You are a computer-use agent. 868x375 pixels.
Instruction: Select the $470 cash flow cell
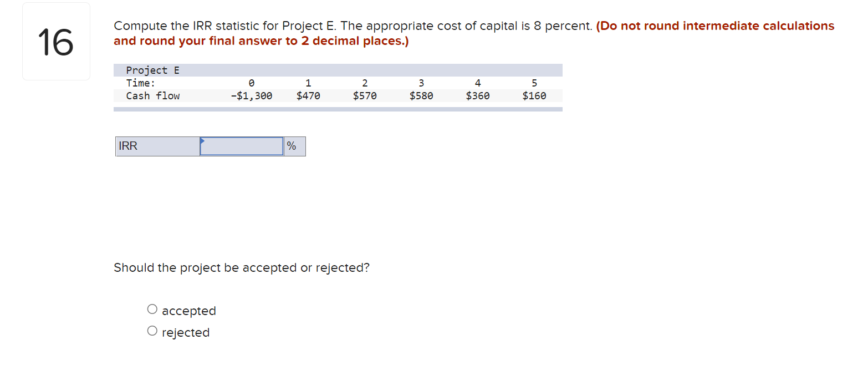pyautogui.click(x=308, y=95)
